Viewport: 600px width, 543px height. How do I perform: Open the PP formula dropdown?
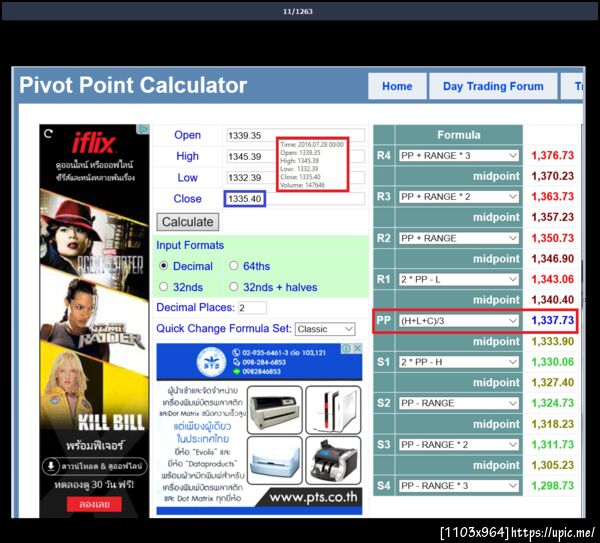pos(458,321)
